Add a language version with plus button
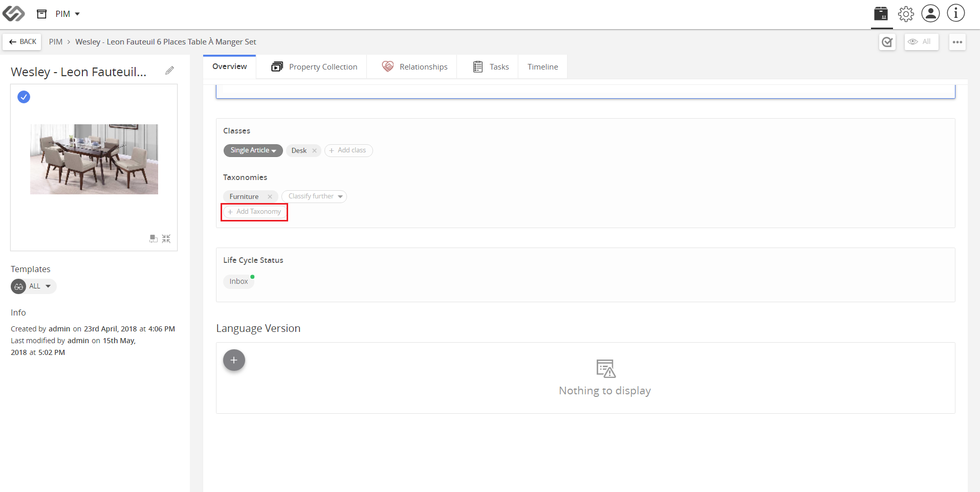Image resolution: width=980 pixels, height=492 pixels. click(234, 361)
